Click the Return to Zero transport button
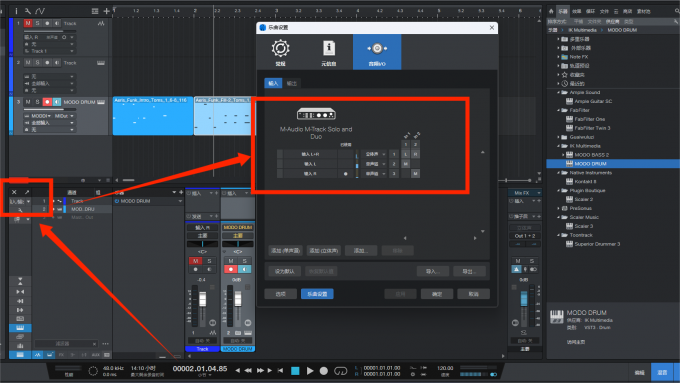Viewport: 680px width, 383px height. click(280, 370)
